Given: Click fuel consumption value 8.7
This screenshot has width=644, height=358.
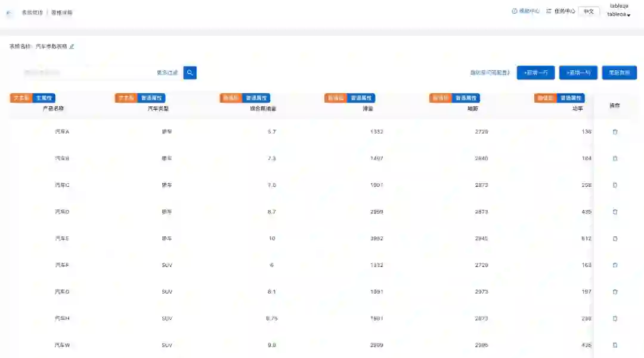Looking at the screenshot, I should pyautogui.click(x=272, y=212).
